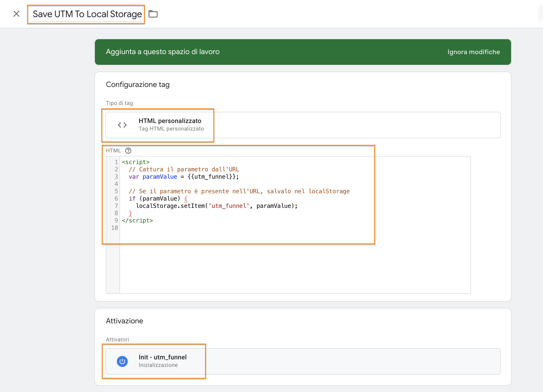Click 'Ignora modifiche' in the green banner

point(473,52)
